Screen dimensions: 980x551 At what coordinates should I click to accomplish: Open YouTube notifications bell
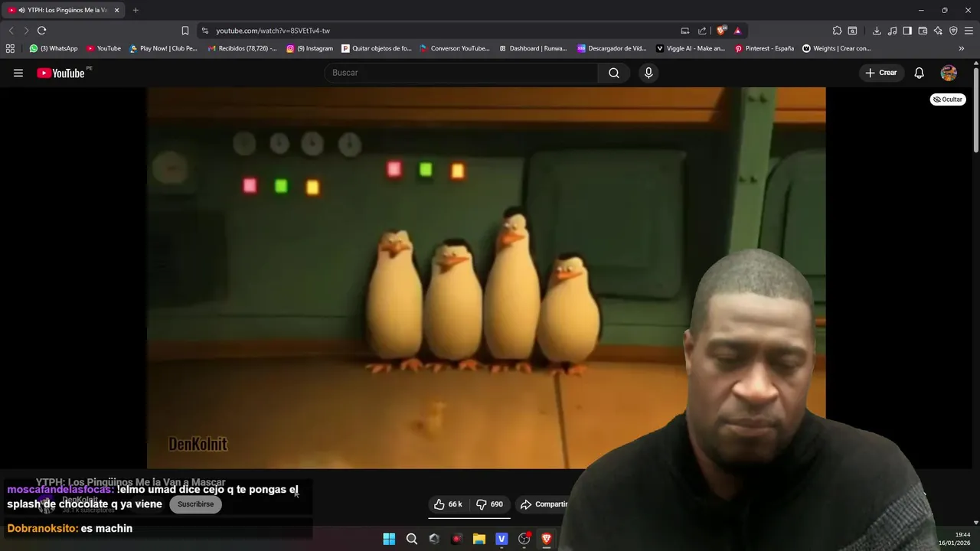point(919,73)
